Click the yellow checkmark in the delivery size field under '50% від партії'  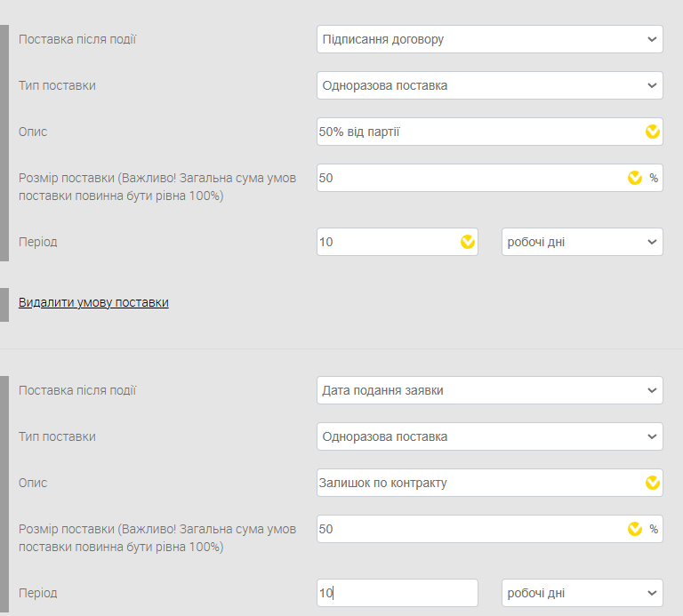pyautogui.click(x=634, y=178)
